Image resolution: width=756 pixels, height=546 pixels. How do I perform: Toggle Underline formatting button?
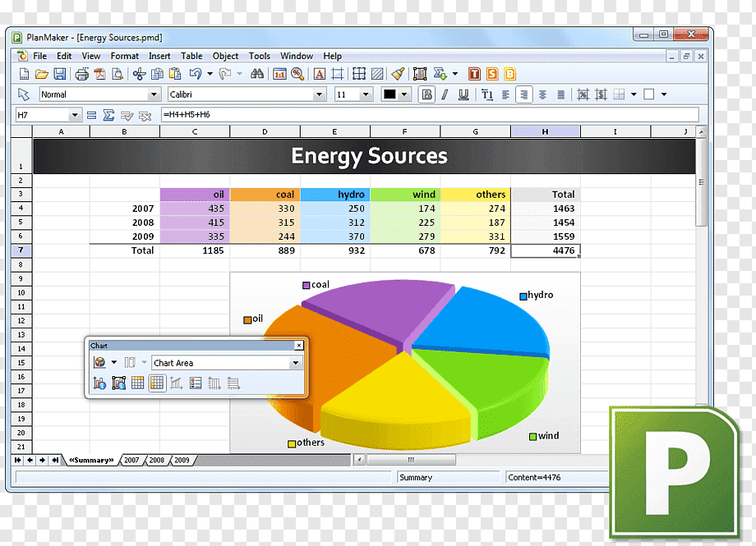tap(463, 94)
